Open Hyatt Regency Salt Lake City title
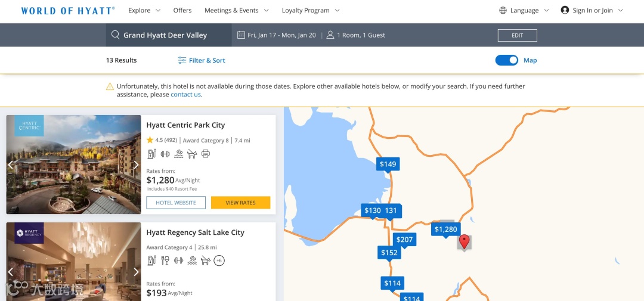 196,232
